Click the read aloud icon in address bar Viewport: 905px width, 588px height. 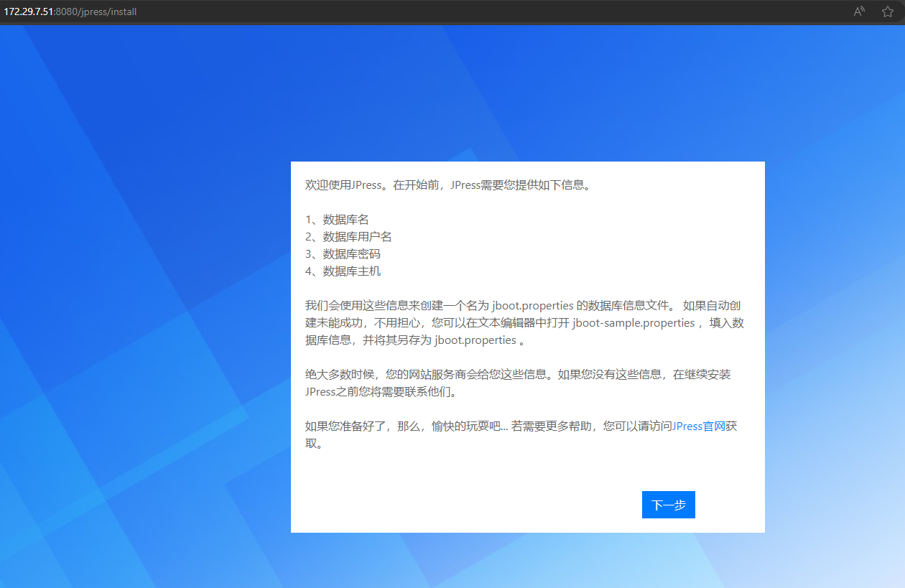859,11
